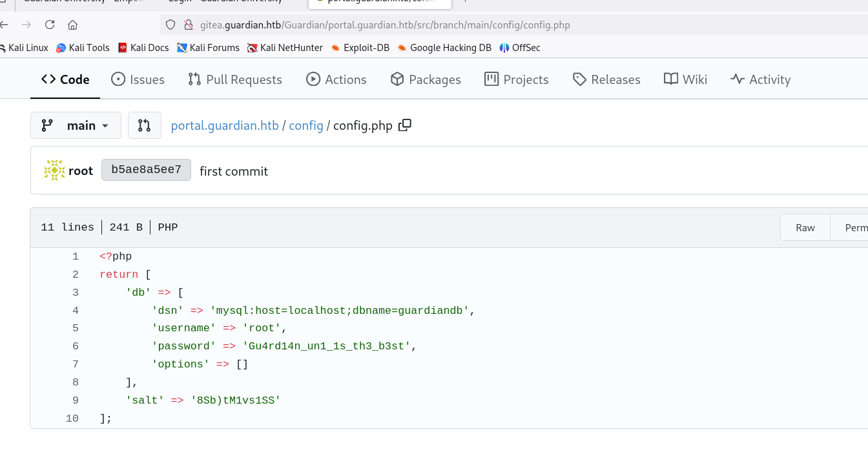The width and height of the screenshot is (868, 454).
Task: Select line number 1
Action: coord(76,256)
